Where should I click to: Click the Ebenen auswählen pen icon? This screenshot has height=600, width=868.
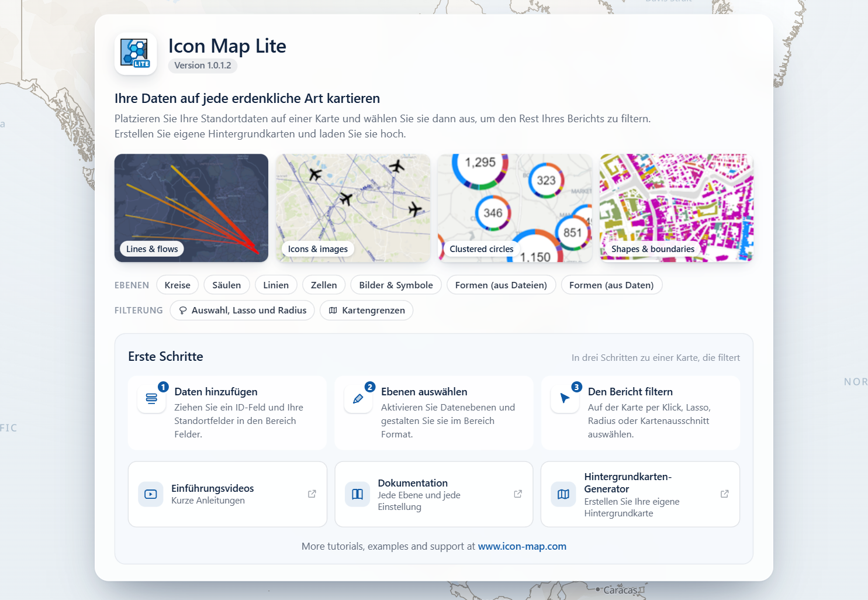[358, 399]
